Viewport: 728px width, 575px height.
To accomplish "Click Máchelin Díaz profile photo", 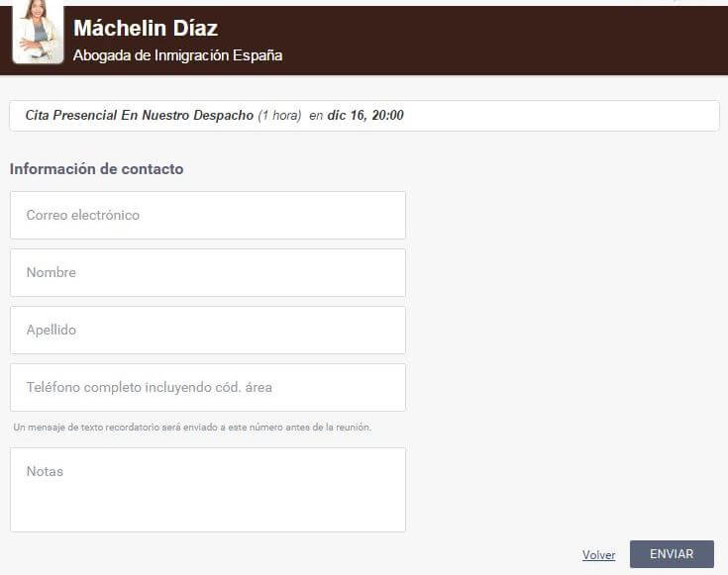I will coord(38,32).
